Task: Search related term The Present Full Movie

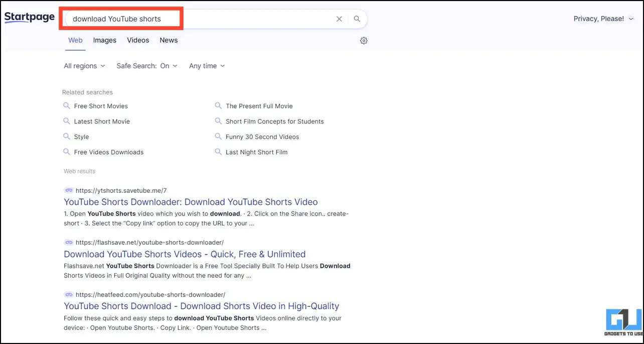Action: pos(259,106)
